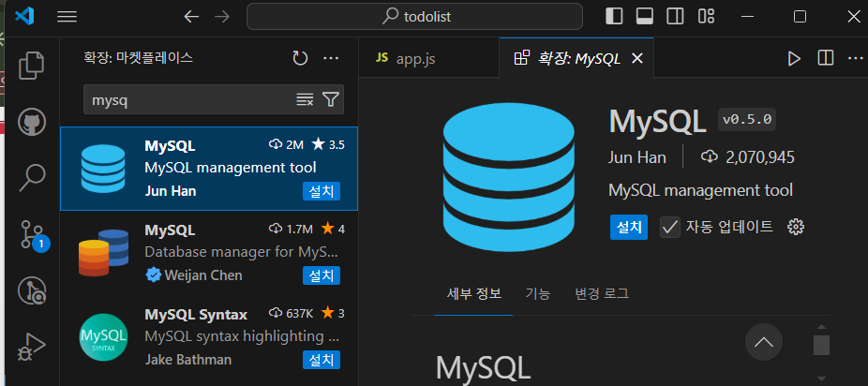Click the v0.5.0 version badge

click(747, 119)
